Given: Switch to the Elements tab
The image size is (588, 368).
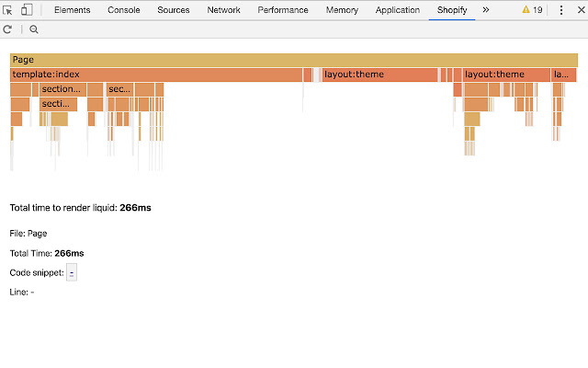Looking at the screenshot, I should click(x=72, y=10).
